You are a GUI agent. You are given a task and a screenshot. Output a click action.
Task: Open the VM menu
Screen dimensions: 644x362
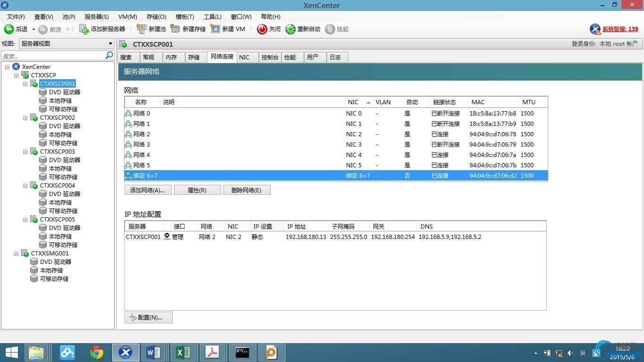128,17
